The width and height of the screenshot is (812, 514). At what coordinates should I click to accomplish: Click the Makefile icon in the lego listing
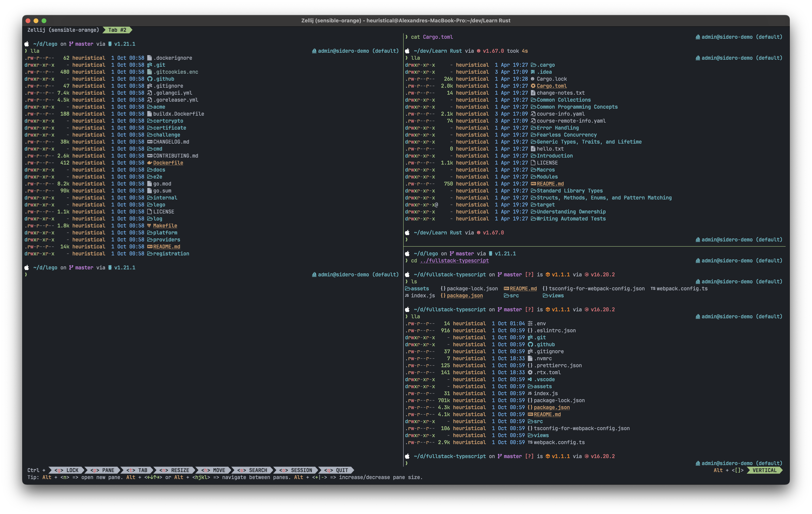point(149,225)
